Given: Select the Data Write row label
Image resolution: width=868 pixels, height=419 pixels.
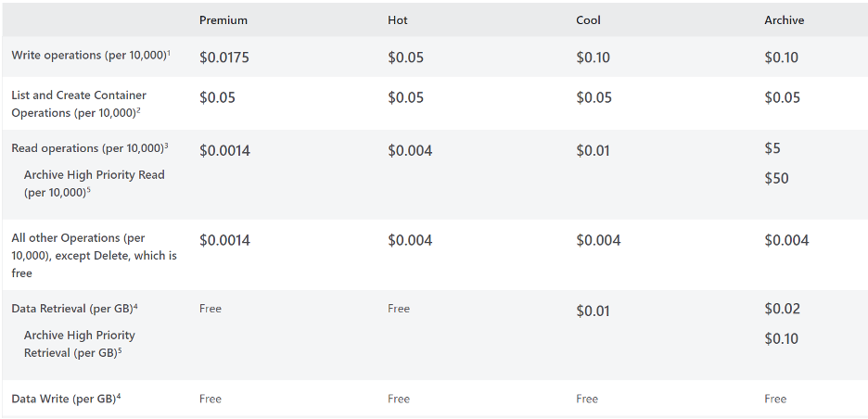Looking at the screenshot, I should (x=62, y=399).
